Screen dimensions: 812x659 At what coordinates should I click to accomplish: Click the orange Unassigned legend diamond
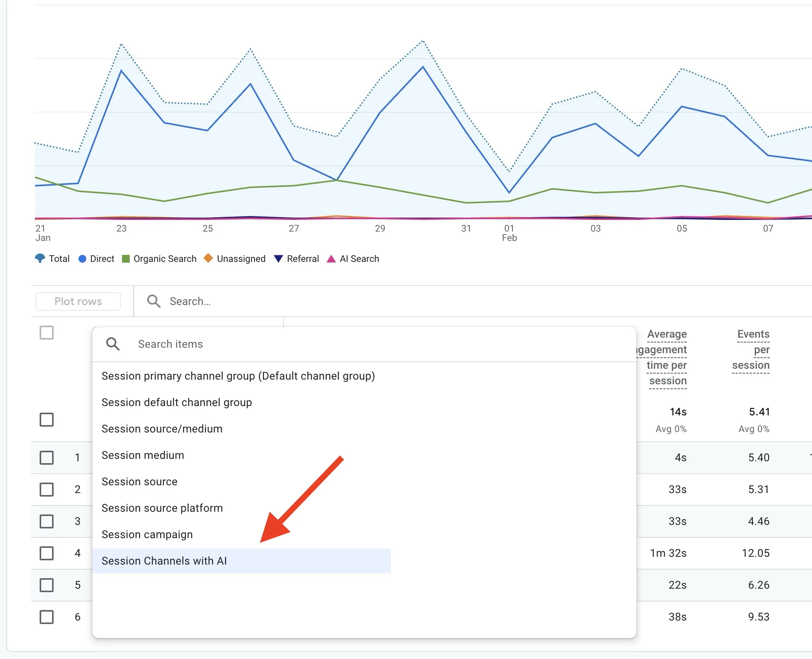(x=208, y=258)
